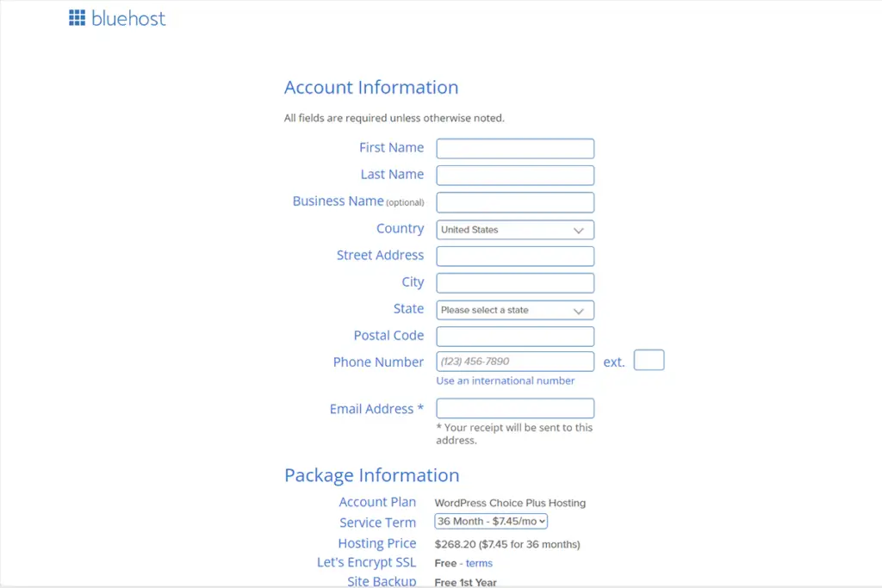Click the 'Let's Encrypt SSL' label

click(366, 563)
